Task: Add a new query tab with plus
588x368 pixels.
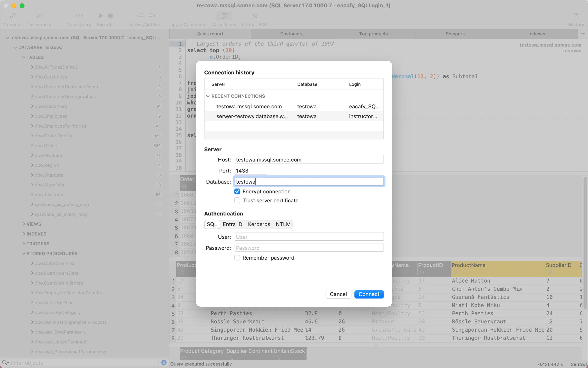Action: [x=583, y=34]
